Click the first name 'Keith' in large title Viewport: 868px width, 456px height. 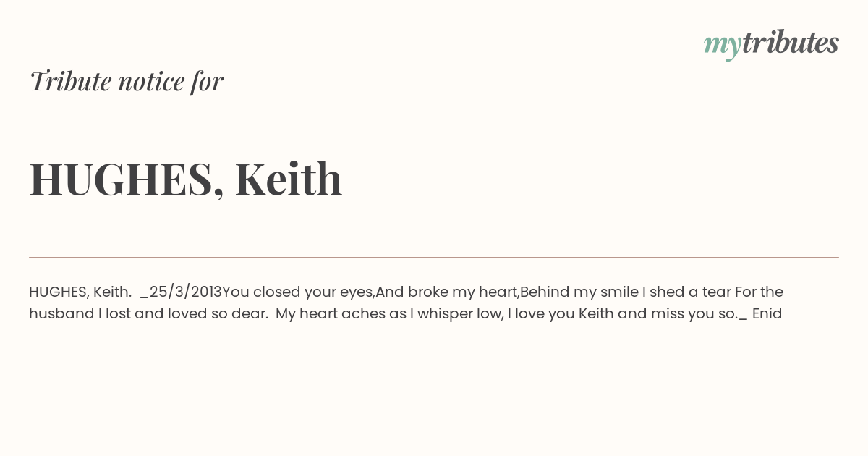[x=288, y=179]
